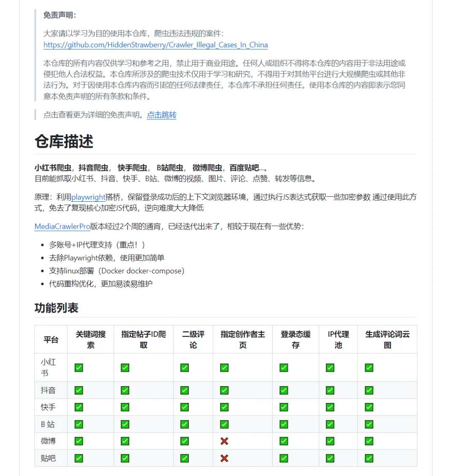Select the 登录态缓存 column header
Image resolution: width=456 pixels, height=476 pixels.
[296, 339]
